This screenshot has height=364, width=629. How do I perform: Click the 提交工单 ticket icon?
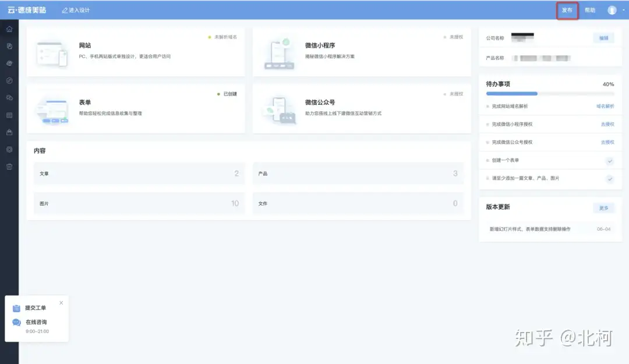(16, 308)
